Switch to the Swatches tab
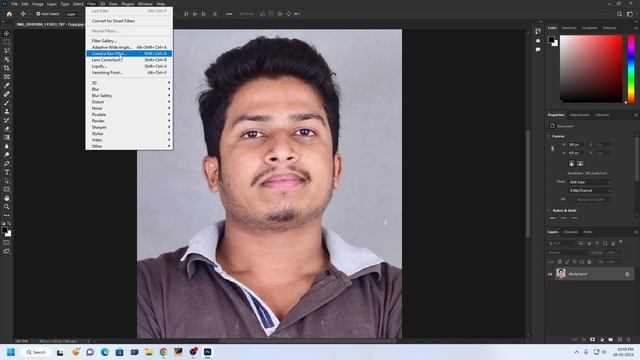This screenshot has width=640, height=360. [569, 28]
